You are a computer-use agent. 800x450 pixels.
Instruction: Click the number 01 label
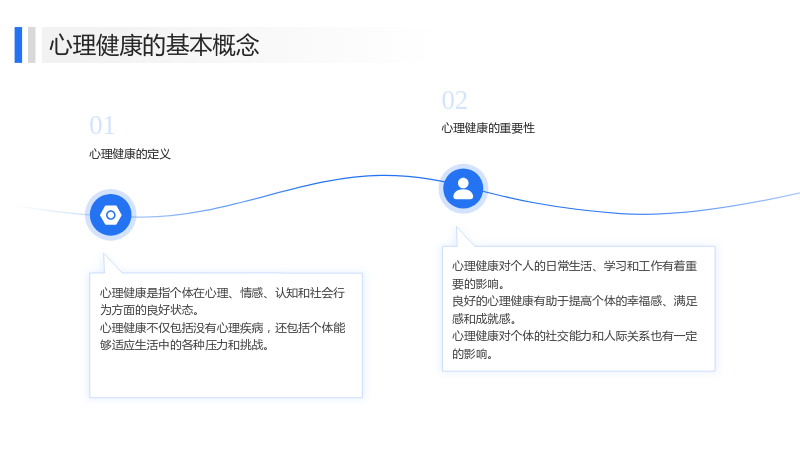click(102, 126)
